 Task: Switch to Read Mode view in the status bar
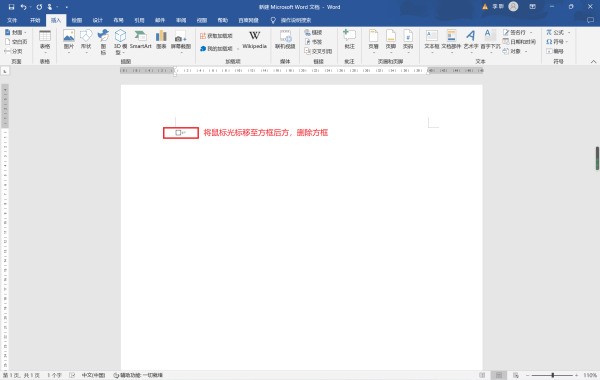point(482,375)
